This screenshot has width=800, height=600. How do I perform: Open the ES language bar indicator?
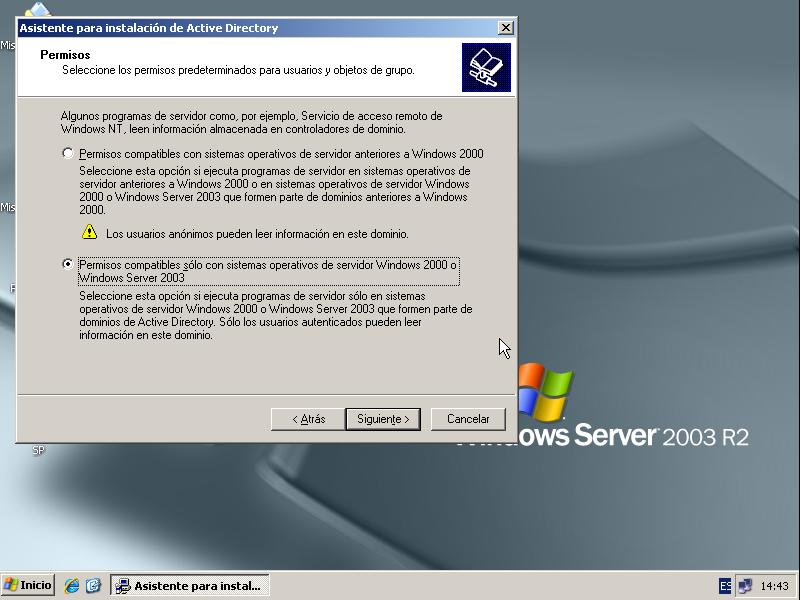point(724,586)
